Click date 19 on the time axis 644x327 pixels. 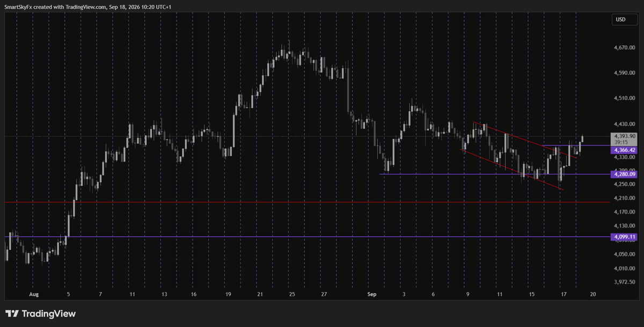tap(228, 295)
